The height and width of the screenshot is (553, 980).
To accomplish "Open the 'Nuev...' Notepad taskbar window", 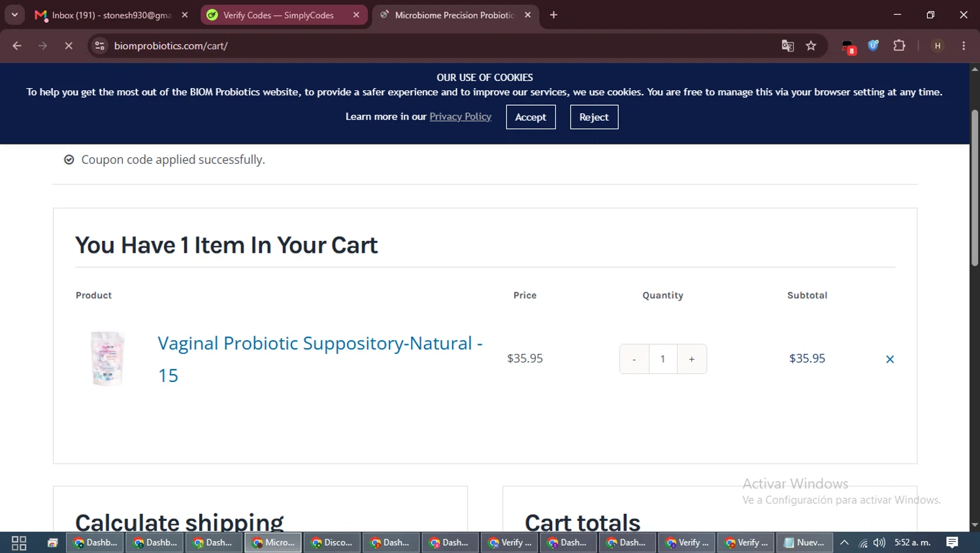I will pos(804,543).
